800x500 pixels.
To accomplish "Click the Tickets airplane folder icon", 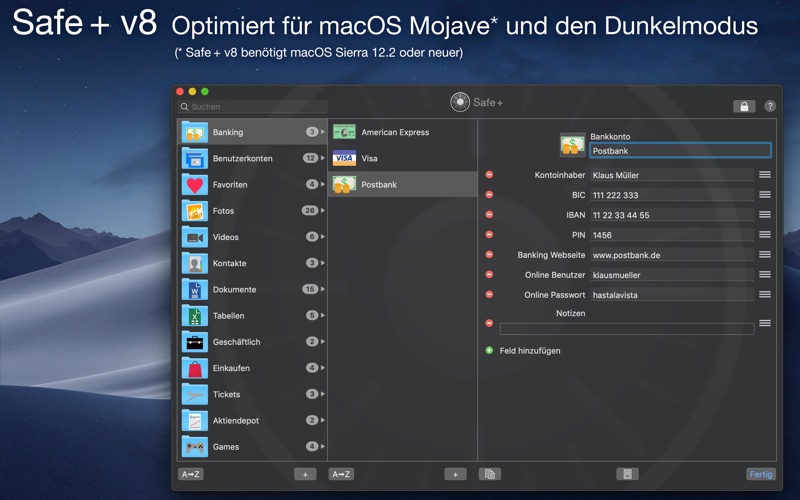I will click(x=194, y=394).
